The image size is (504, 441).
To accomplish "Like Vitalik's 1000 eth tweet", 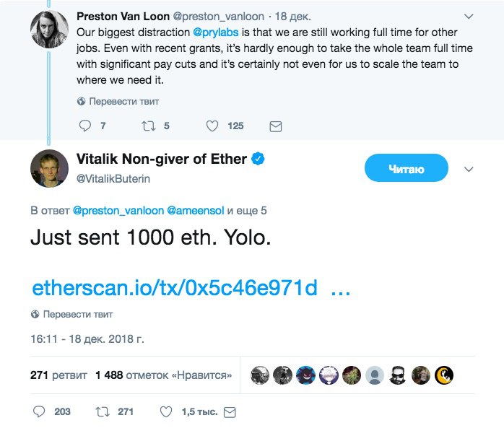I will pos(165,411).
